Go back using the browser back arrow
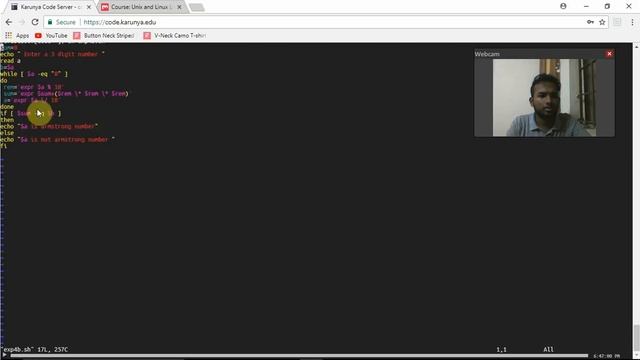The image size is (640, 360). (x=9, y=22)
